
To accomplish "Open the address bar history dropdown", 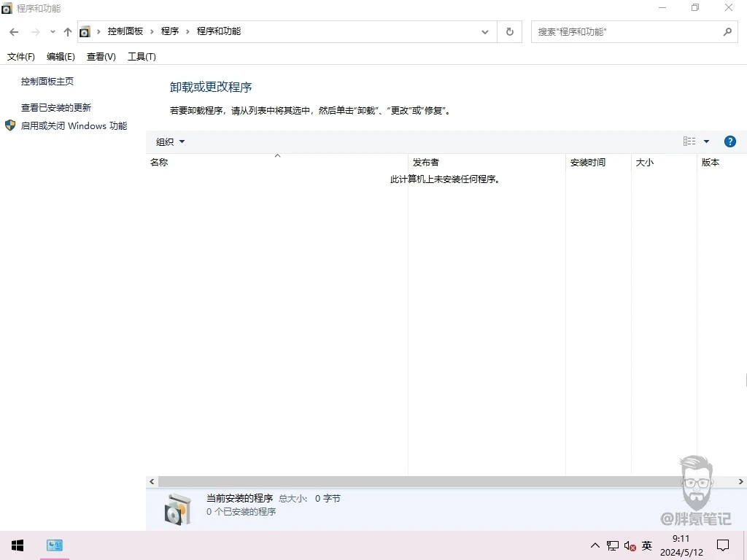I will (485, 32).
